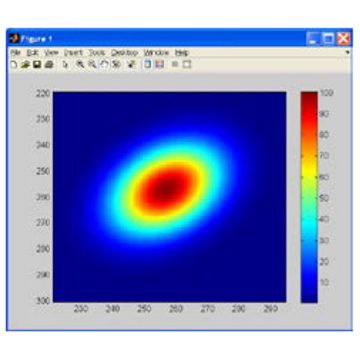Select the Edit Plot arrow tool
This screenshot has width=360, height=360.
[66, 65]
